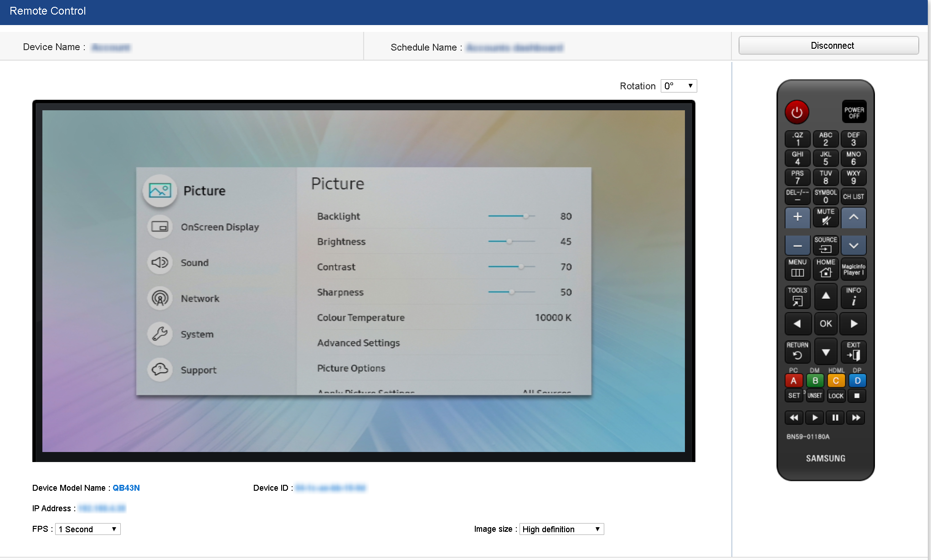Image resolution: width=931 pixels, height=560 pixels.
Task: Click the Backlight slider
Action: coord(511,216)
